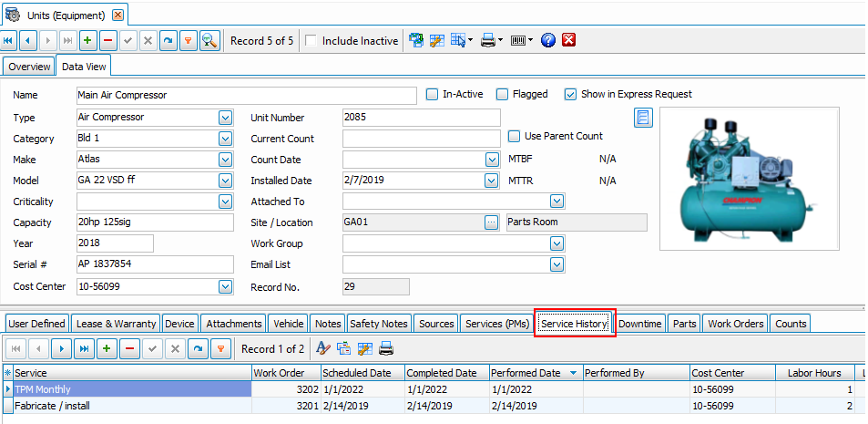Open the notes document icon beside image
The width and height of the screenshot is (868, 424).
pyautogui.click(x=643, y=118)
